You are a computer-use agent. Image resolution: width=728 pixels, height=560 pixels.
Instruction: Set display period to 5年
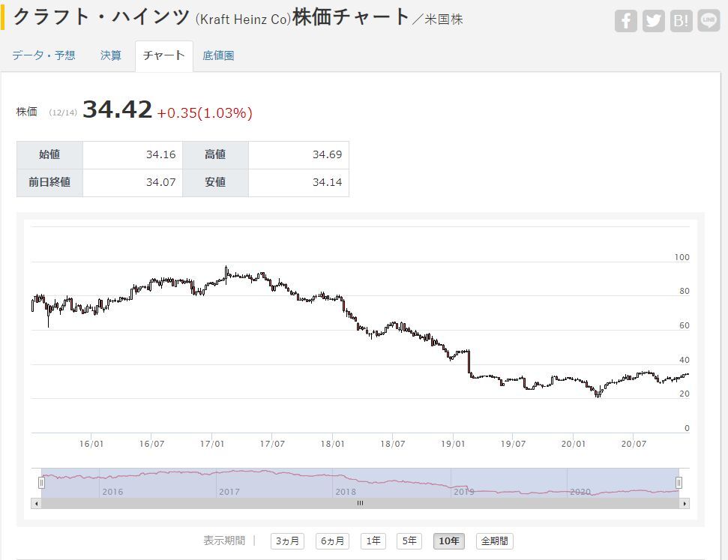409,541
